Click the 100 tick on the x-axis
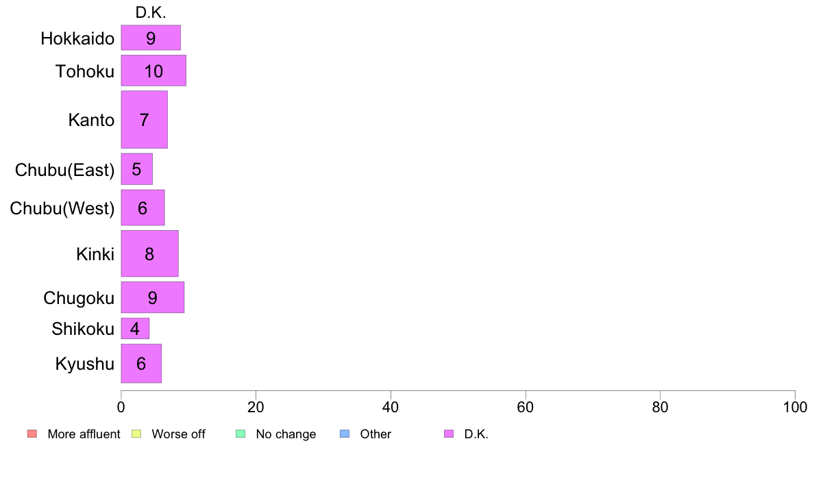The height and width of the screenshot is (504, 814). (x=795, y=407)
